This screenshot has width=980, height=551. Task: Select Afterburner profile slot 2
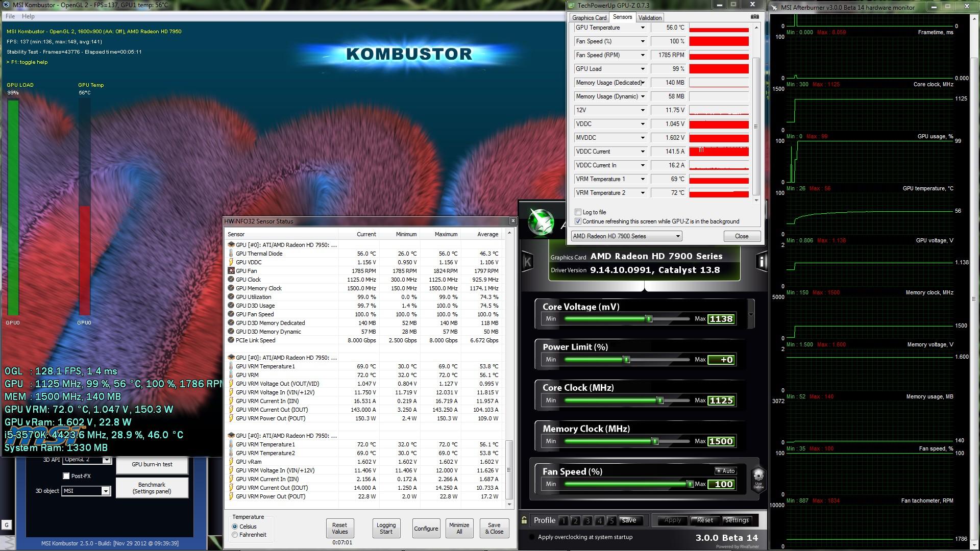pos(576,520)
